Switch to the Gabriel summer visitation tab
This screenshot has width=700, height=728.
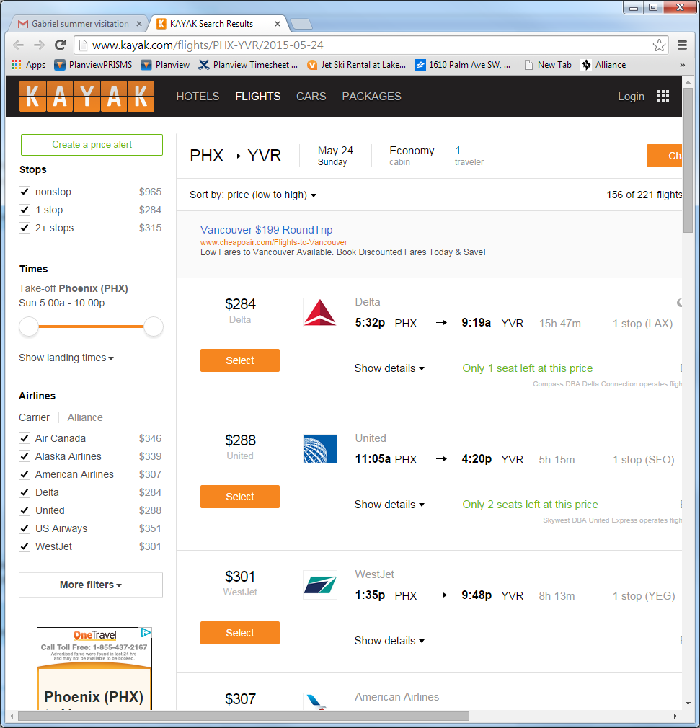(x=79, y=24)
